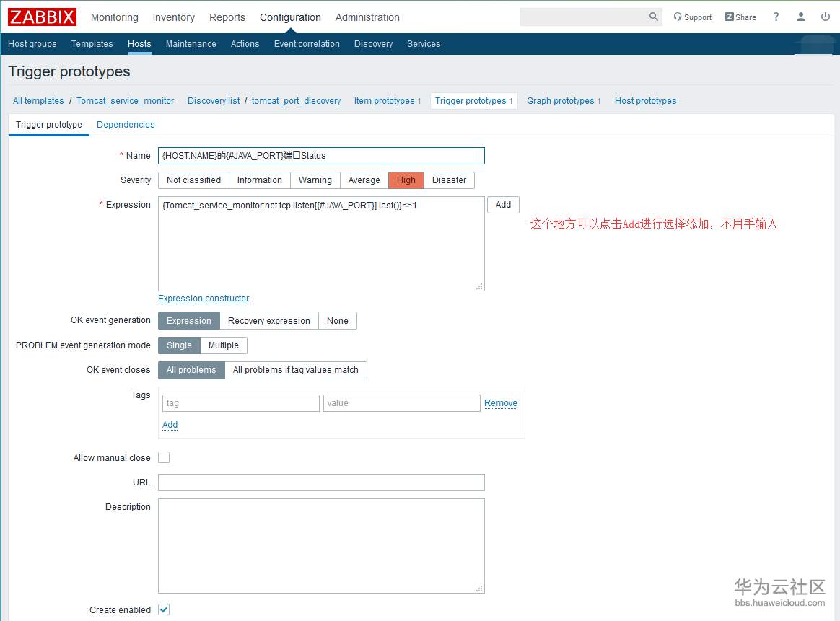840x621 pixels.
Task: Click the search magnifier icon
Action: [653, 17]
